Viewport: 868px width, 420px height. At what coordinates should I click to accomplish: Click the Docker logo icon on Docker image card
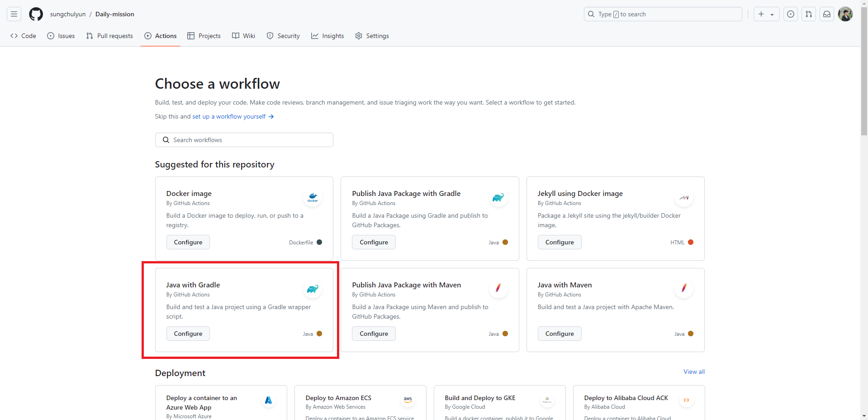313,197
